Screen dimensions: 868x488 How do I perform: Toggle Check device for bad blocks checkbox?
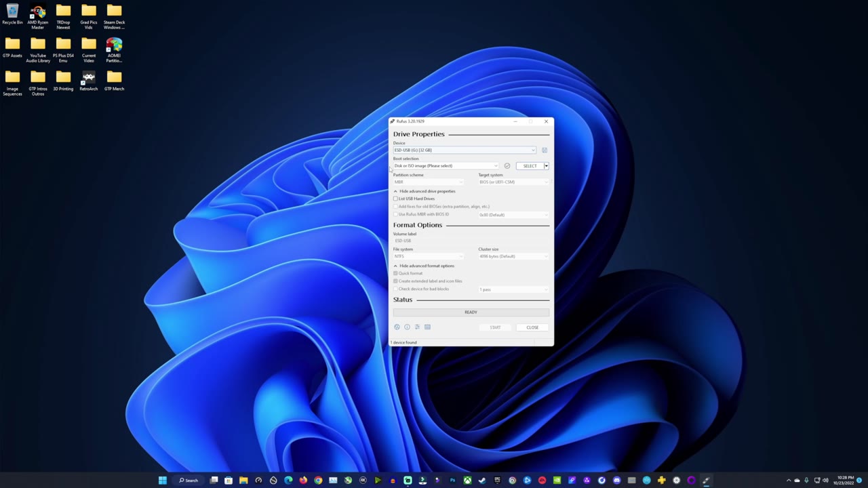(x=396, y=289)
